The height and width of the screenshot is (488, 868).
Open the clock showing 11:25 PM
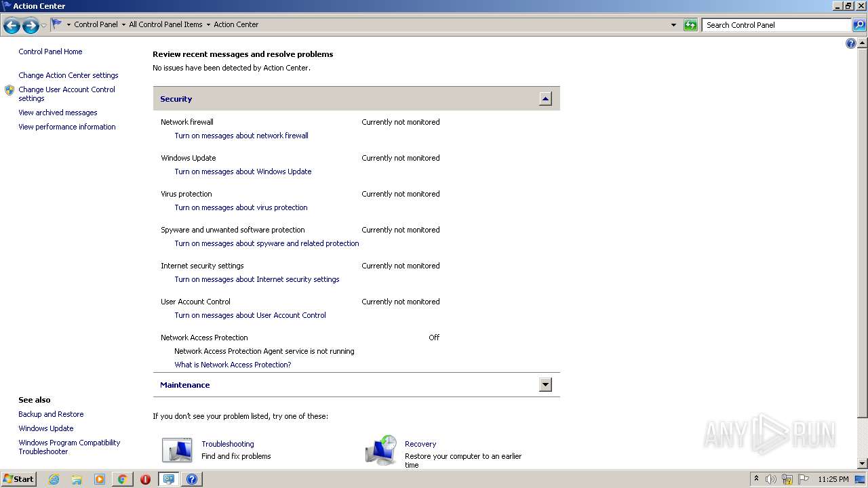tap(833, 479)
